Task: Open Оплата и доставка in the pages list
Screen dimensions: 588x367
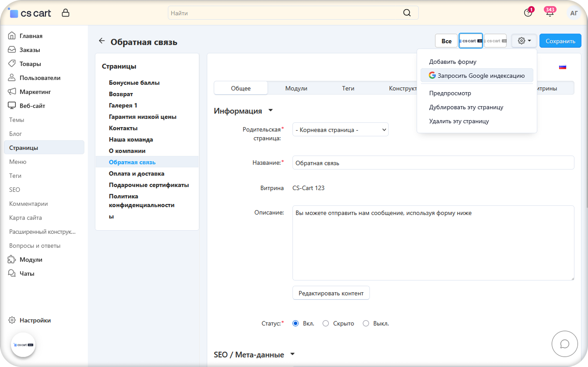Action: pyautogui.click(x=136, y=173)
